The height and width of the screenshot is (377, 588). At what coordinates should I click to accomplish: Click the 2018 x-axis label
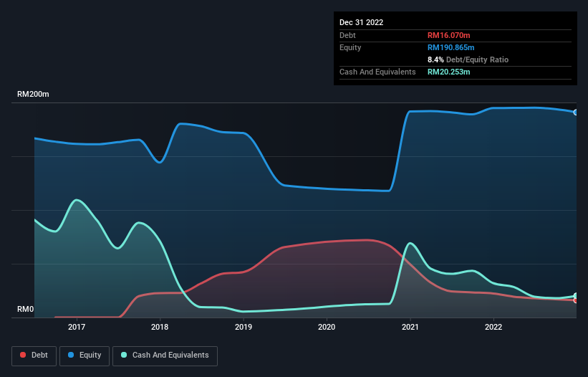click(x=160, y=327)
